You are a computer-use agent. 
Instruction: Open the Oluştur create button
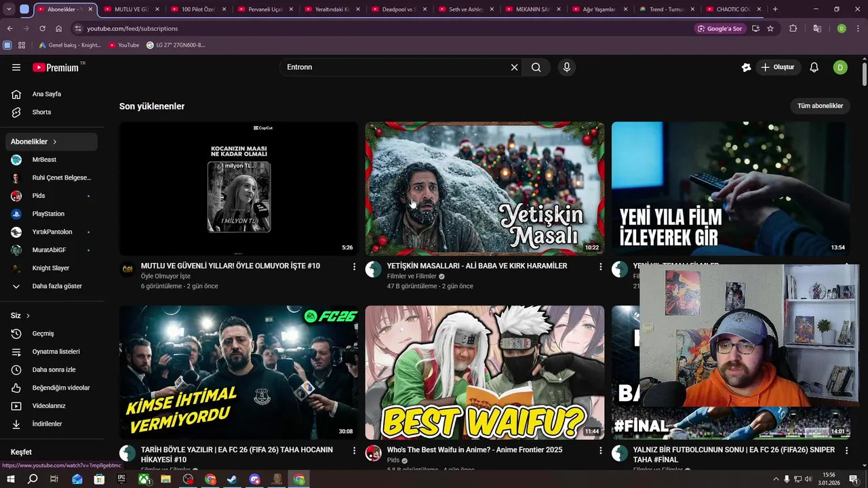pos(777,67)
